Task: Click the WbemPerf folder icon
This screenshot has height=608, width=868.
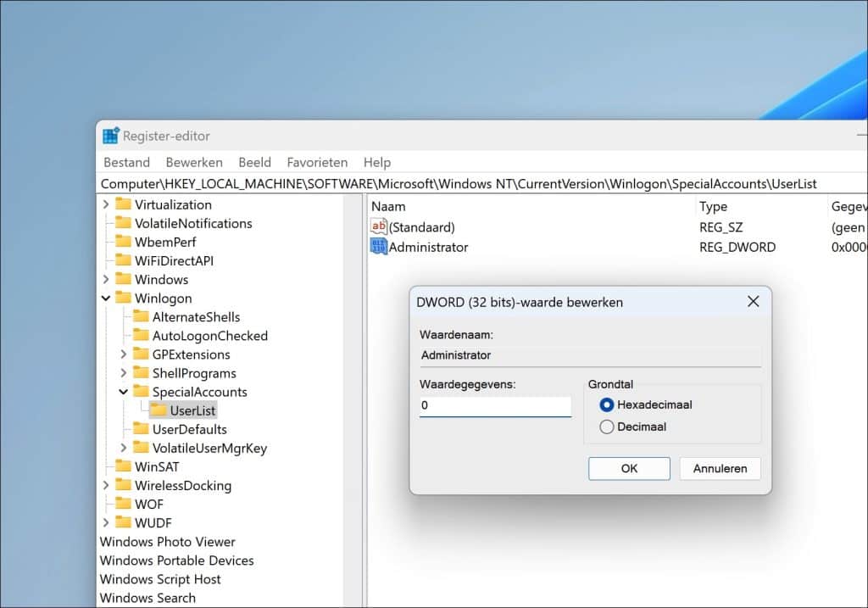Action: click(x=123, y=242)
